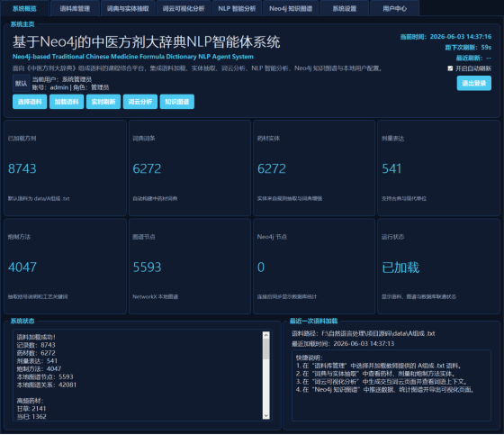Switch to the 系统设置 tab
This screenshot has width=504, height=435.
(345, 8)
